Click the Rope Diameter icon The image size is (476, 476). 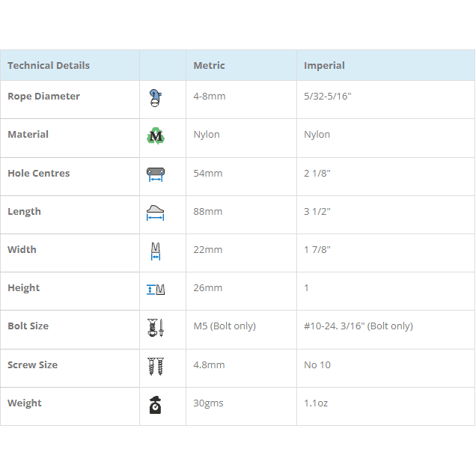tap(155, 97)
